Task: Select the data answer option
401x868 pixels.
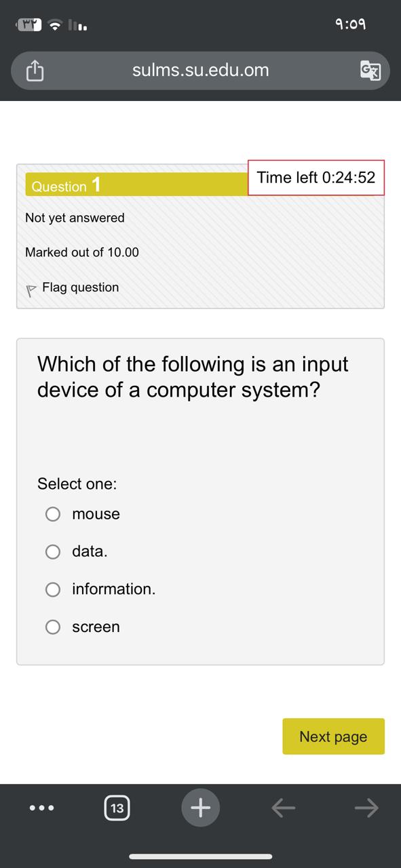Action: 53,551
